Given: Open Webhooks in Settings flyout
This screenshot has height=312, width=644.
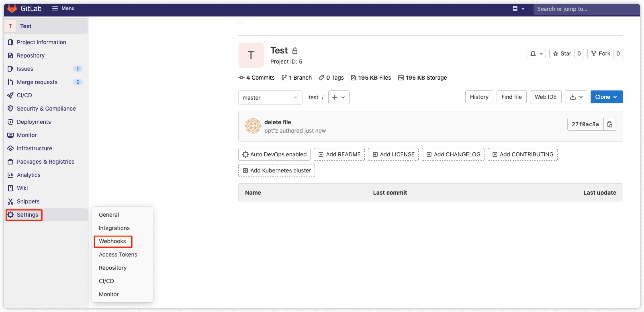Looking at the screenshot, I should point(112,241).
